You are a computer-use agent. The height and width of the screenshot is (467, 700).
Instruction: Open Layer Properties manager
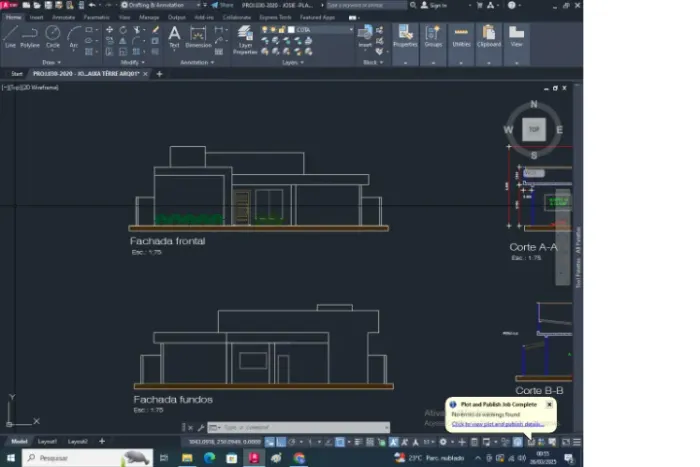click(245, 38)
